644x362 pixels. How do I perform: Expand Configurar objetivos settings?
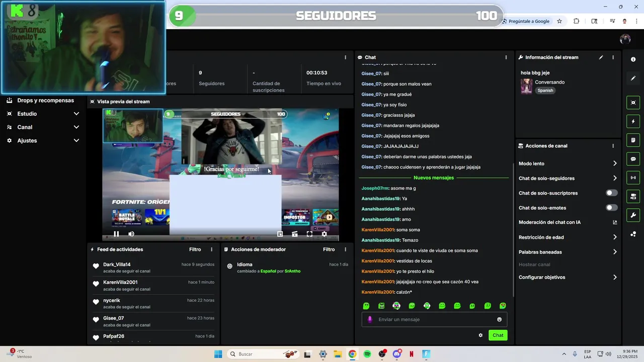pyautogui.click(x=615, y=277)
